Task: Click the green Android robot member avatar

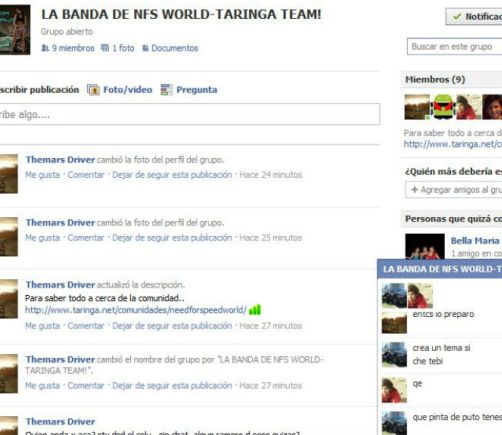Action: click(x=443, y=107)
